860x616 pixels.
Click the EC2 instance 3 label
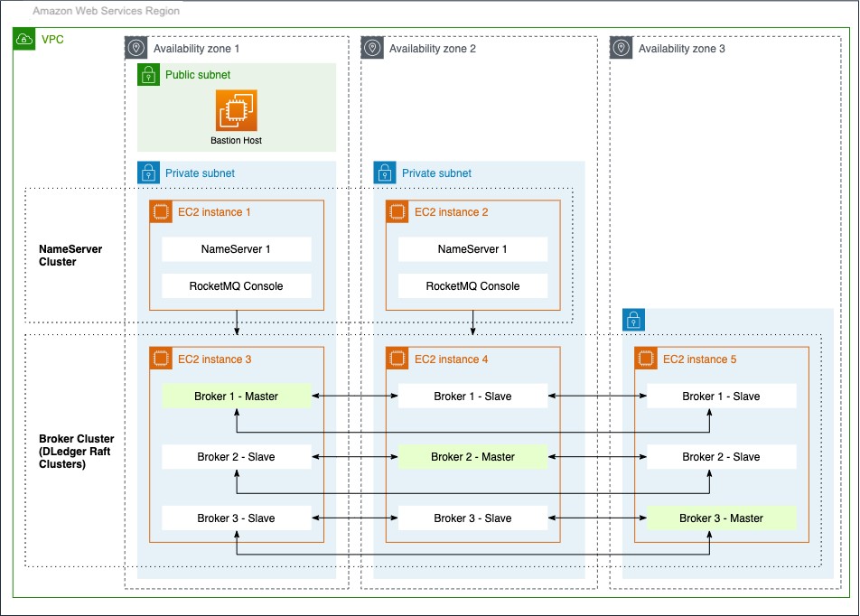[214, 359]
